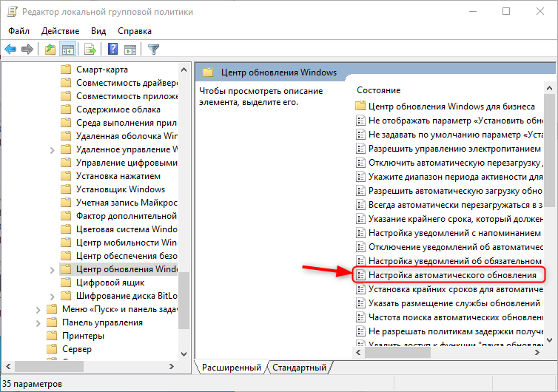This screenshot has height=392, width=558.
Task: Select Центр обеспечения безопасности folder
Action: pos(119,256)
